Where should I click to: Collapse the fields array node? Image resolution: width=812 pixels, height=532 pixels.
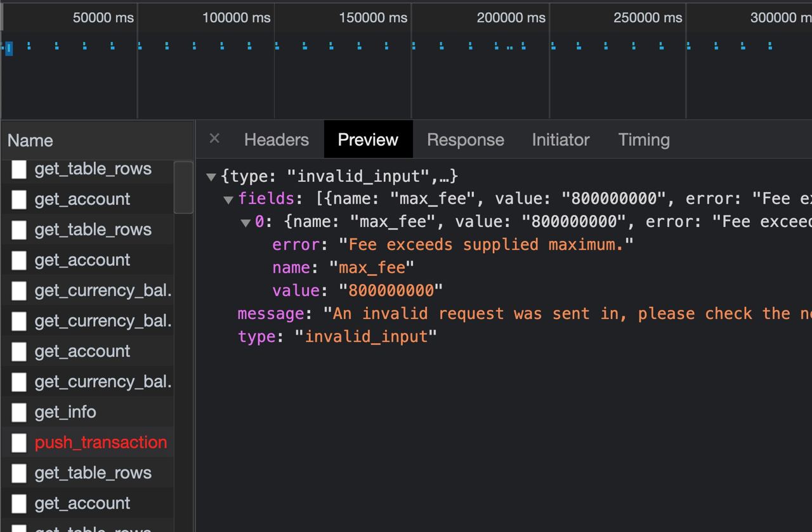(x=228, y=200)
